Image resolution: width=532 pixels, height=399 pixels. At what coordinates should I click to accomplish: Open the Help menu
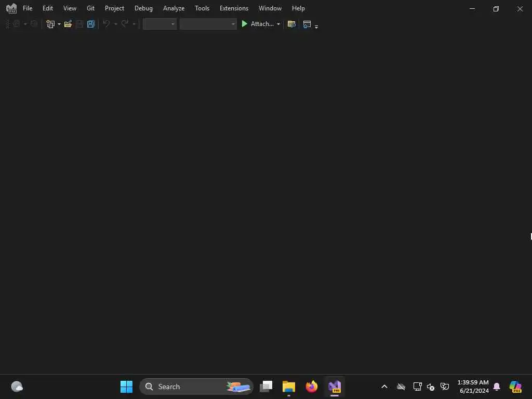point(298,8)
